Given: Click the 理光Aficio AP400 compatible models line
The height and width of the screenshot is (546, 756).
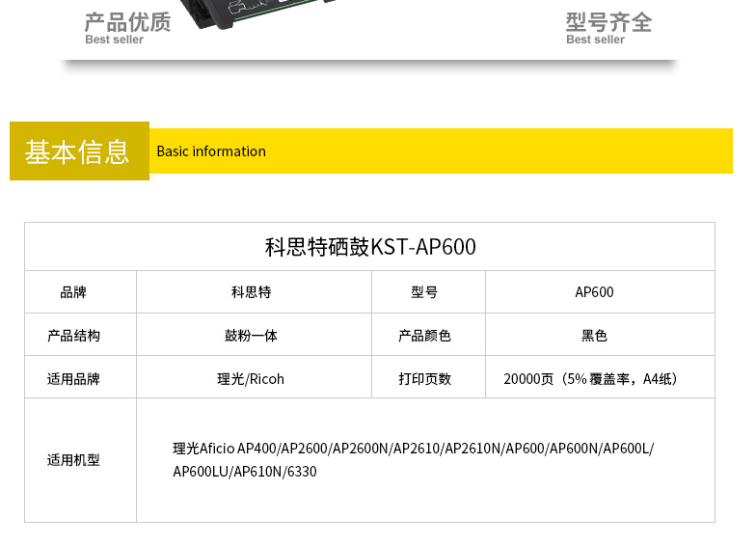Looking at the screenshot, I should click(413, 449).
